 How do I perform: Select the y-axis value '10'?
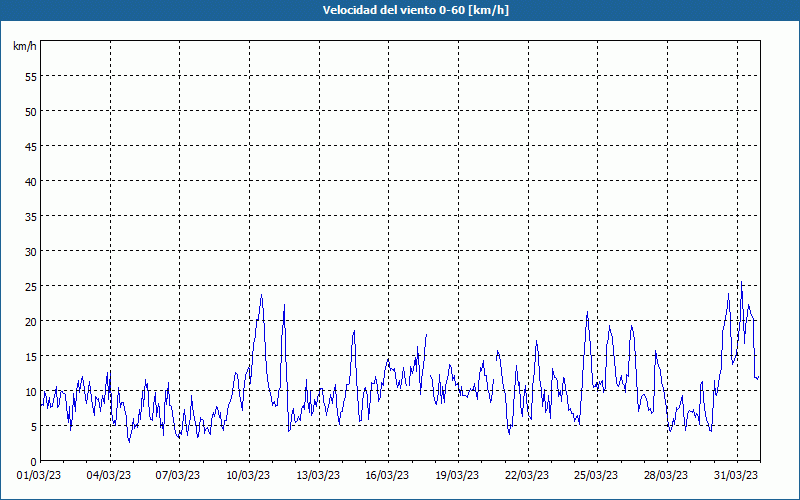pyautogui.click(x=31, y=392)
